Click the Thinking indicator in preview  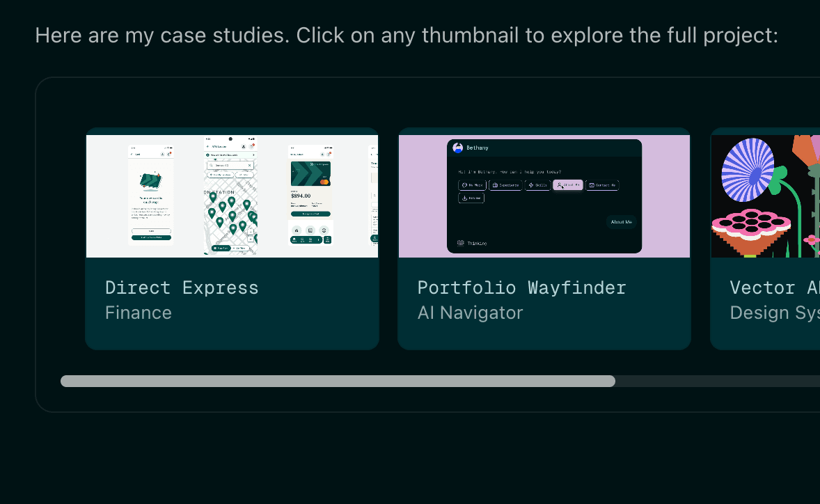click(x=472, y=243)
